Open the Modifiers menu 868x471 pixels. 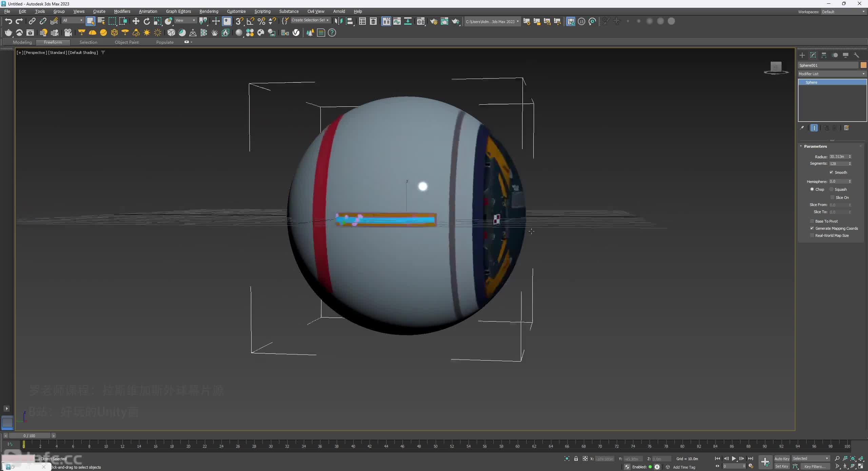(x=122, y=12)
